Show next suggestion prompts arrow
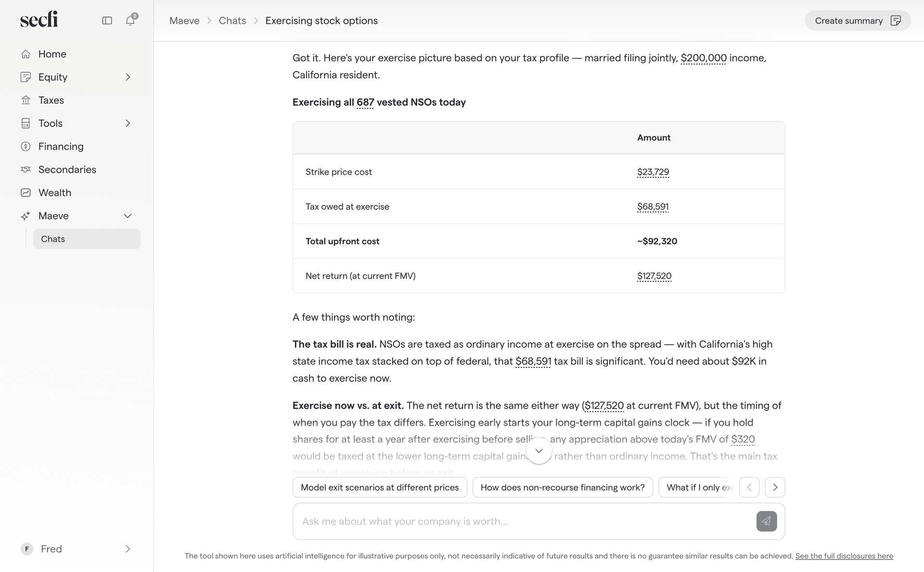The image size is (924, 572). click(775, 487)
